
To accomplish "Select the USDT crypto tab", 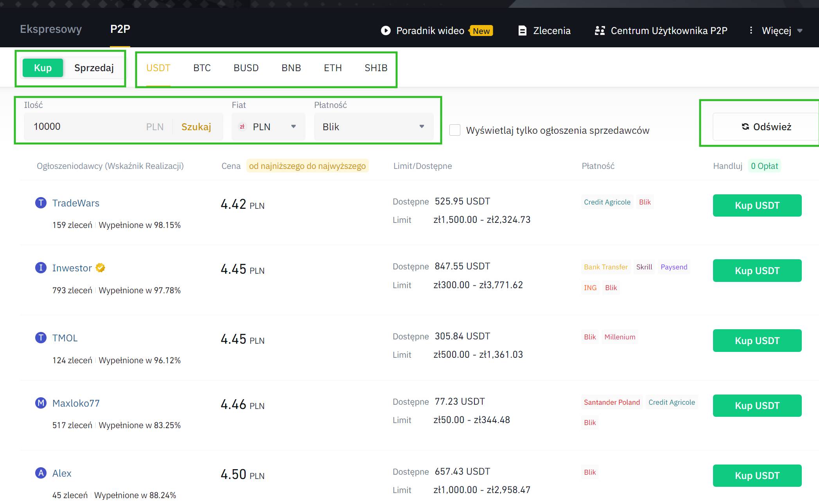I will pos(158,68).
